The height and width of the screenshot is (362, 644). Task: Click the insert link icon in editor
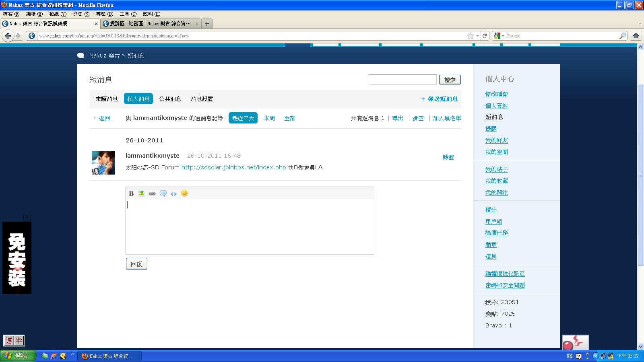point(152,193)
